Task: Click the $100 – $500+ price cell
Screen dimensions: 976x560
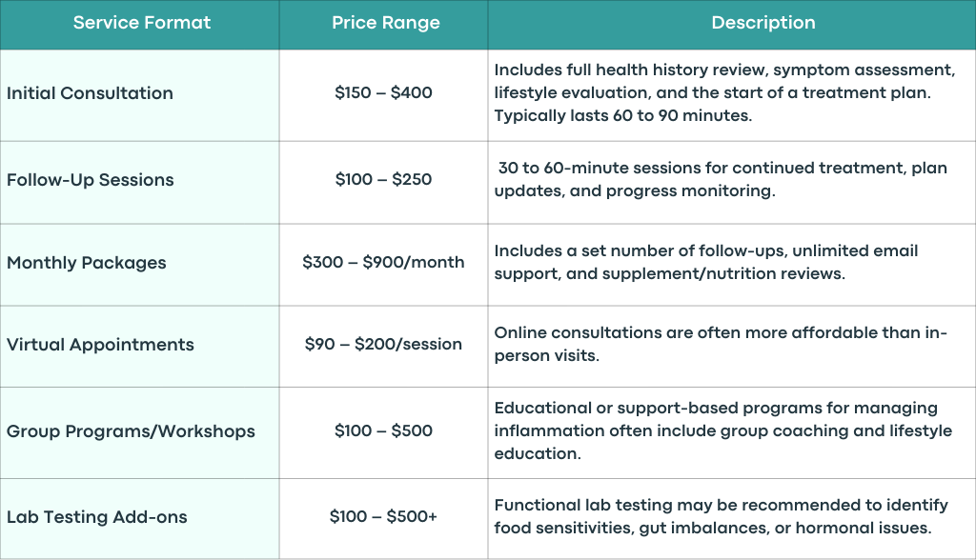Action: [x=383, y=516]
